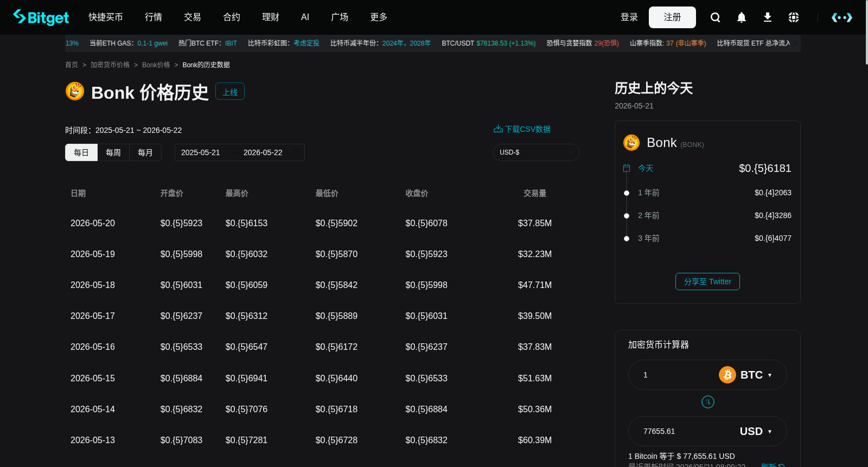This screenshot has width=868, height=467.
Task: Open the 行情 menu
Action: click(x=154, y=17)
